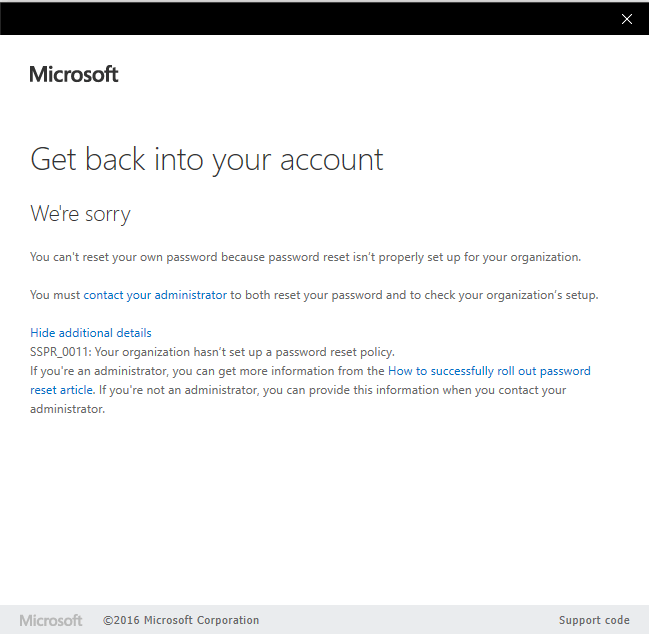This screenshot has height=634, width=649.
Task: Open 'How to successfully roll out password reset article'
Action: [489, 371]
